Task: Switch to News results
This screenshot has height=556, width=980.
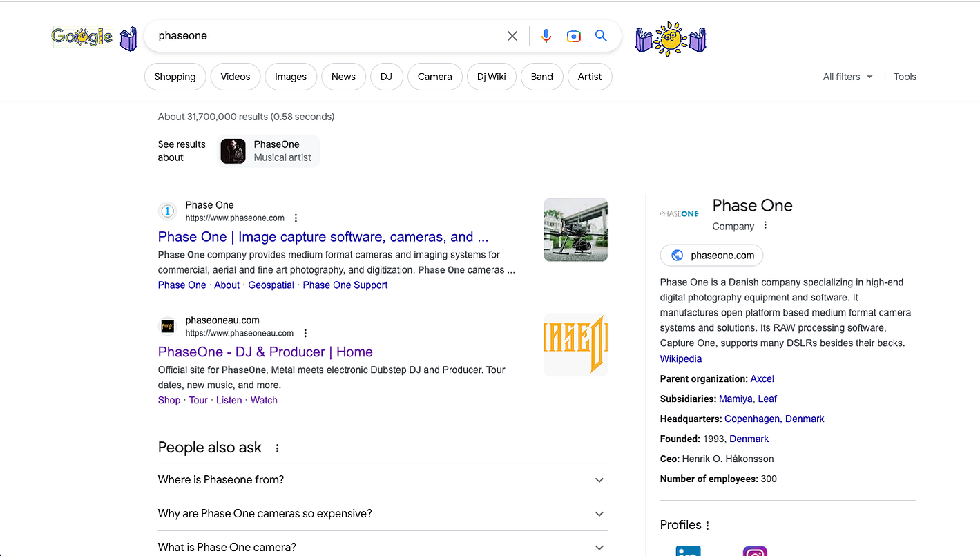Action: click(x=343, y=77)
